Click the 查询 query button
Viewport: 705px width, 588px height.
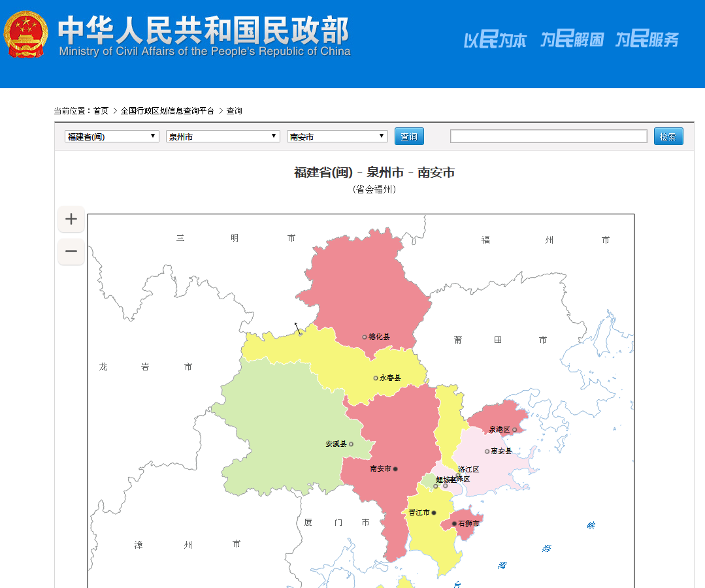409,136
